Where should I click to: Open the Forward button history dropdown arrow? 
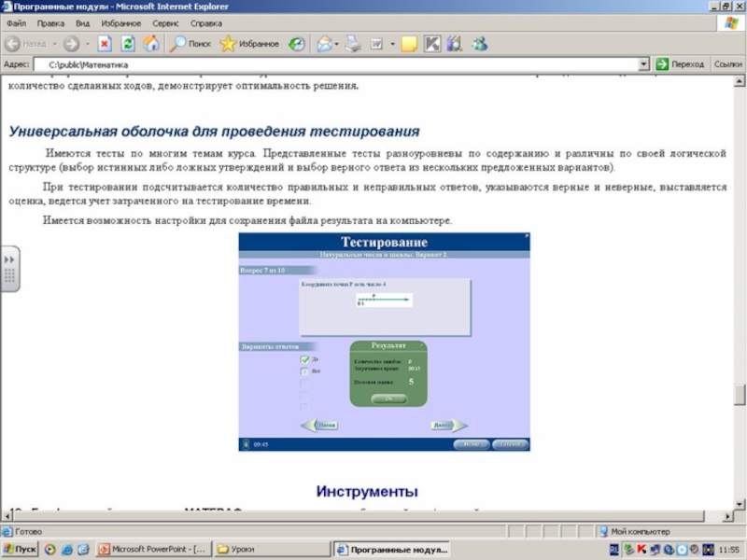(88, 43)
